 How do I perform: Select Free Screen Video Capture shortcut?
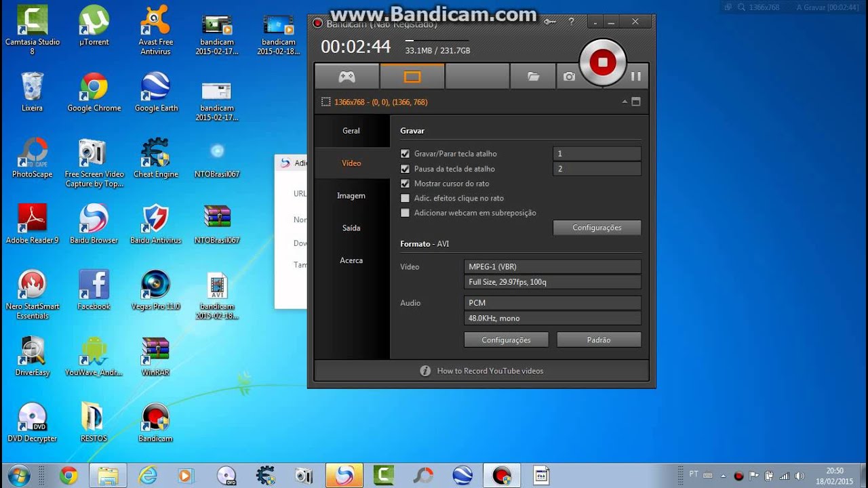pos(94,163)
